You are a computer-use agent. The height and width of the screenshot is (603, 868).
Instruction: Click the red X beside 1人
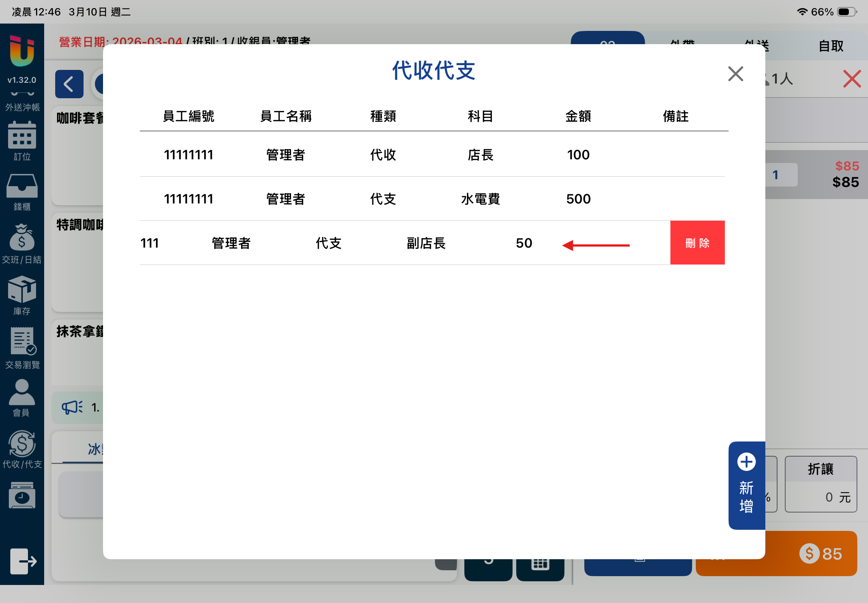pyautogui.click(x=852, y=79)
